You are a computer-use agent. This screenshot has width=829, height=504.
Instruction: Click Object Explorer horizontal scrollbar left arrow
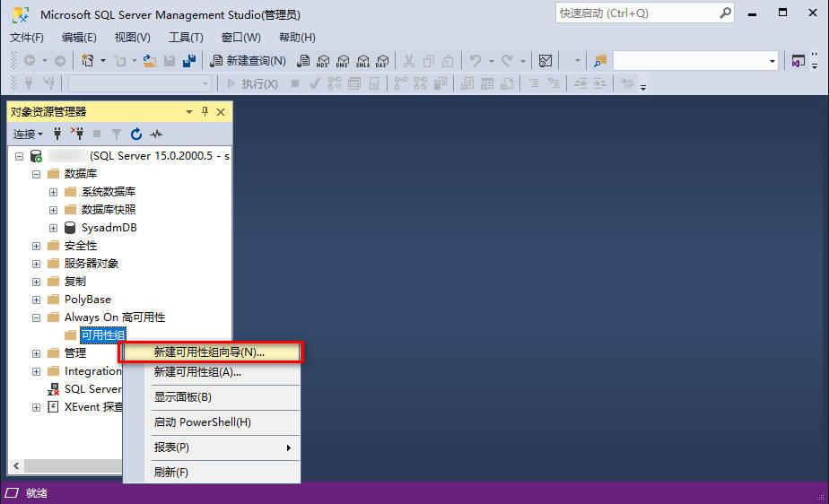pos(16,465)
